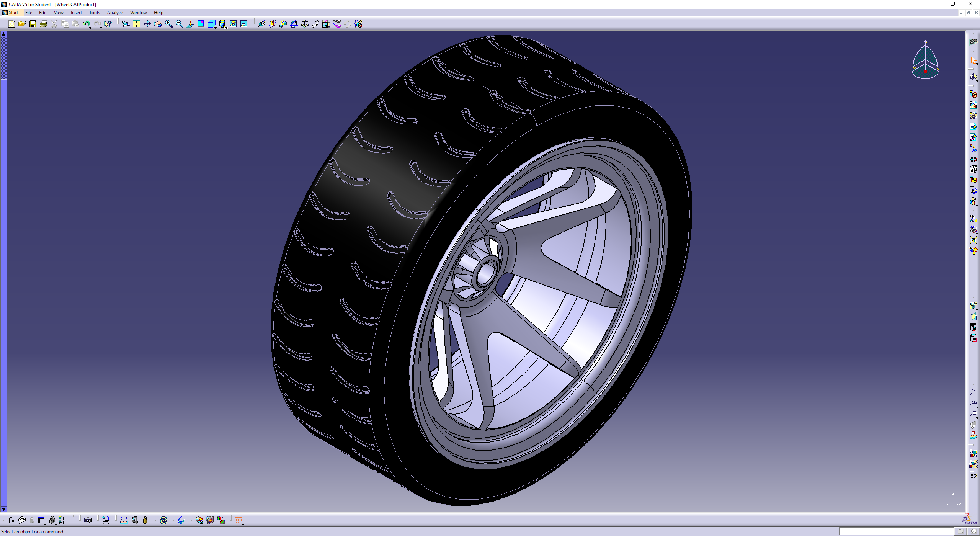Viewport: 980px width, 536px height.
Task: Expand the Design Table dropdown arrow
Action: tap(45, 523)
